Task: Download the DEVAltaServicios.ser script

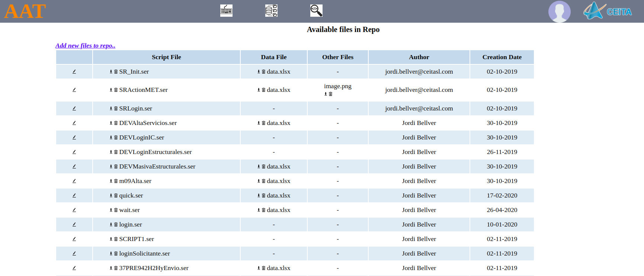Action: pyautogui.click(x=111, y=123)
